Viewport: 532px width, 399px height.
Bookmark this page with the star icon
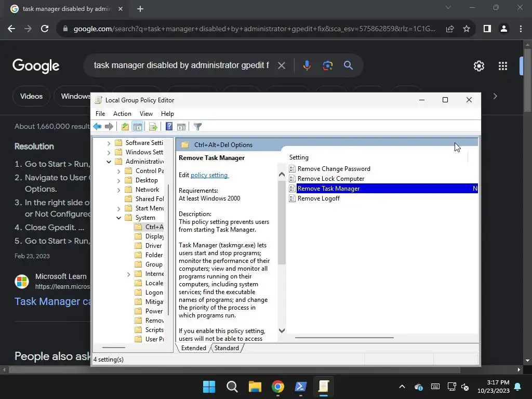point(467,29)
